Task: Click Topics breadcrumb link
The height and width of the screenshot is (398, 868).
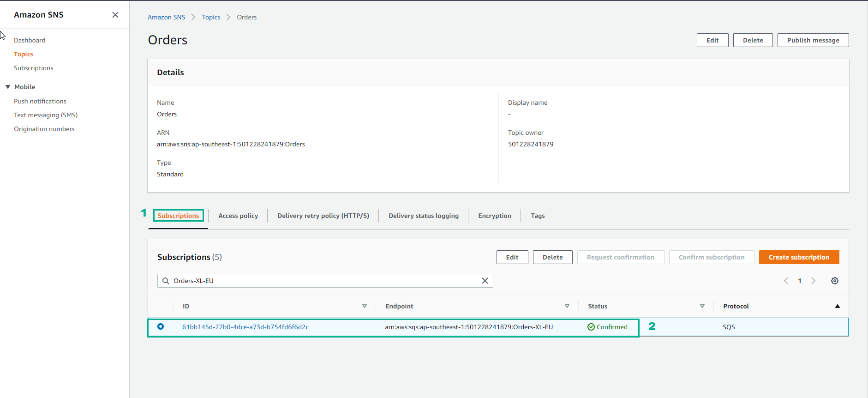Action: pos(211,17)
